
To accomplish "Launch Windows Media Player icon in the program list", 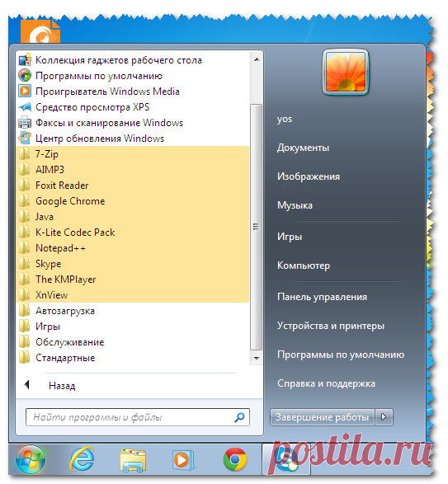I will tap(25, 92).
